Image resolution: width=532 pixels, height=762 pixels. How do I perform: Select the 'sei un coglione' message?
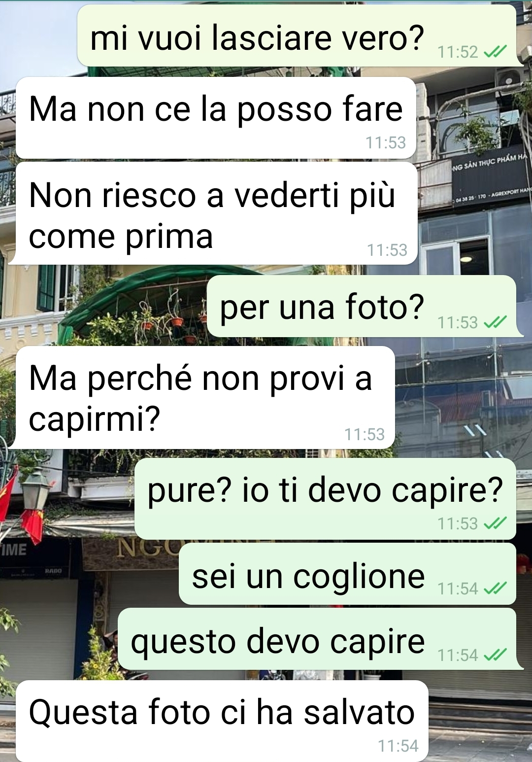347,574
